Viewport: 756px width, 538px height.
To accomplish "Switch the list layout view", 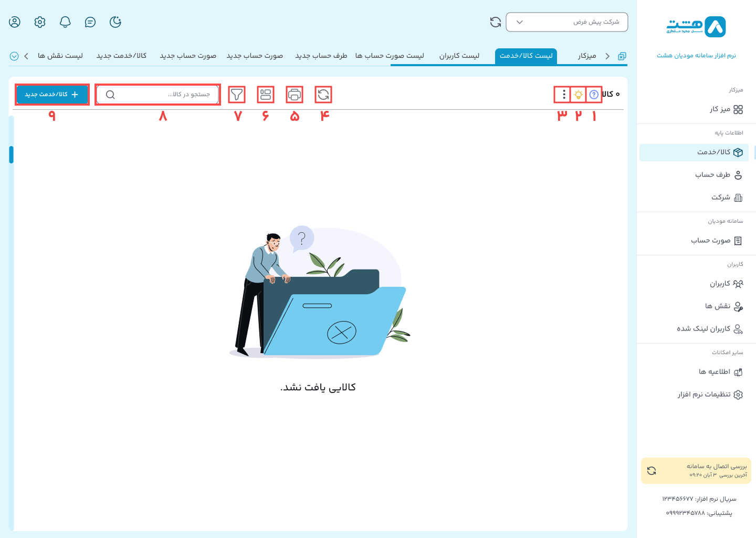I will (266, 95).
